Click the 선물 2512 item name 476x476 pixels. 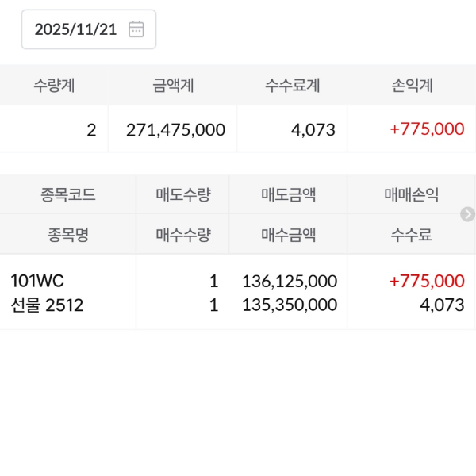coord(47,305)
